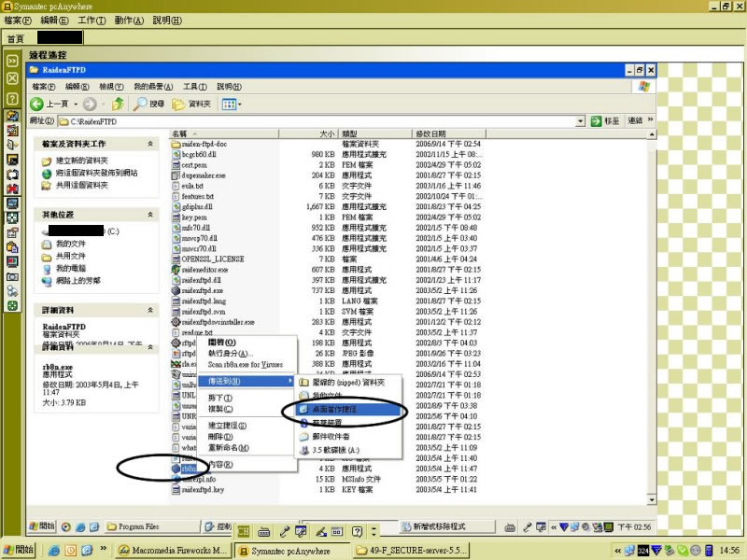Toggle the 資料夾 folders pane button
The image size is (747, 560).
191,104
